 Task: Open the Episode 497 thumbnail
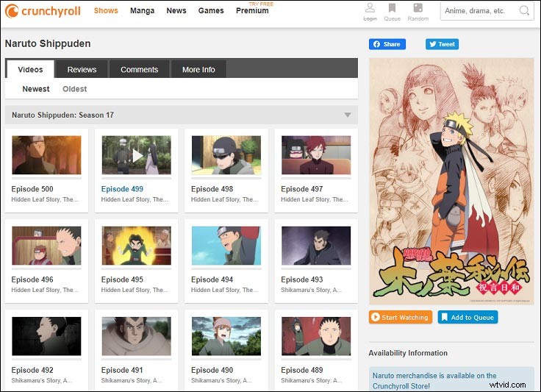pos(316,155)
